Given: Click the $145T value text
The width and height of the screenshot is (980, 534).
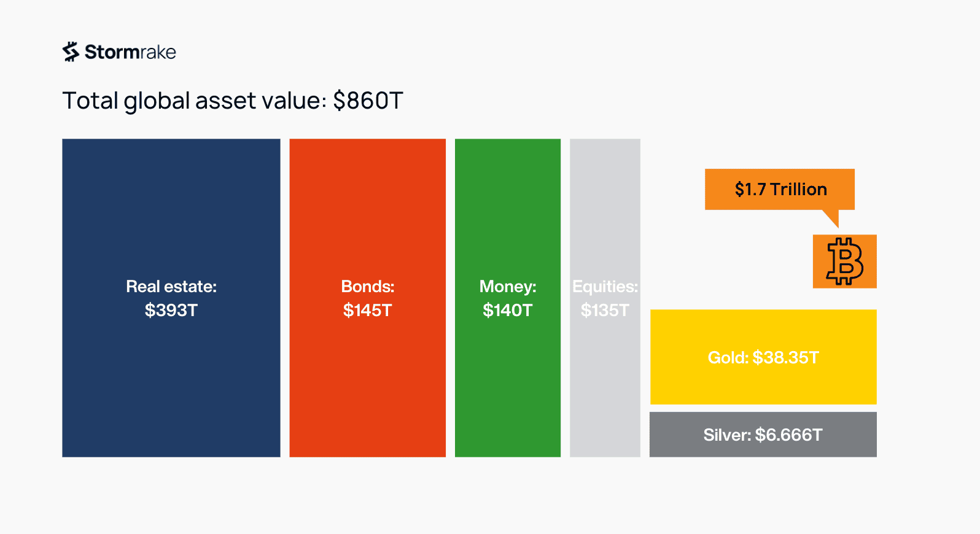Looking at the screenshot, I should (367, 311).
